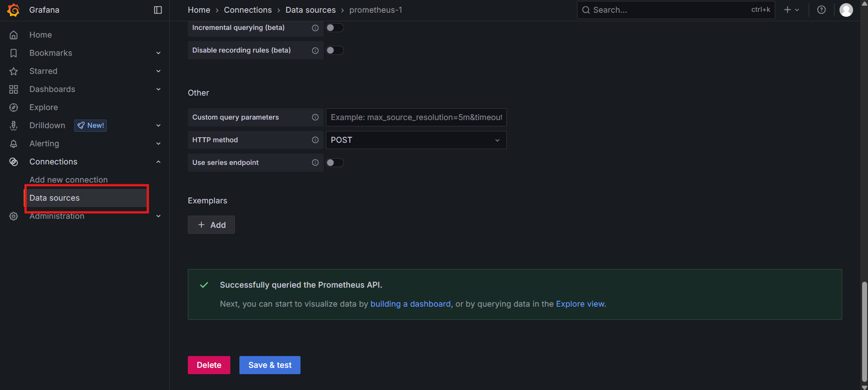This screenshot has height=390, width=868.
Task: Expand the Administration section chevron
Action: point(158,216)
